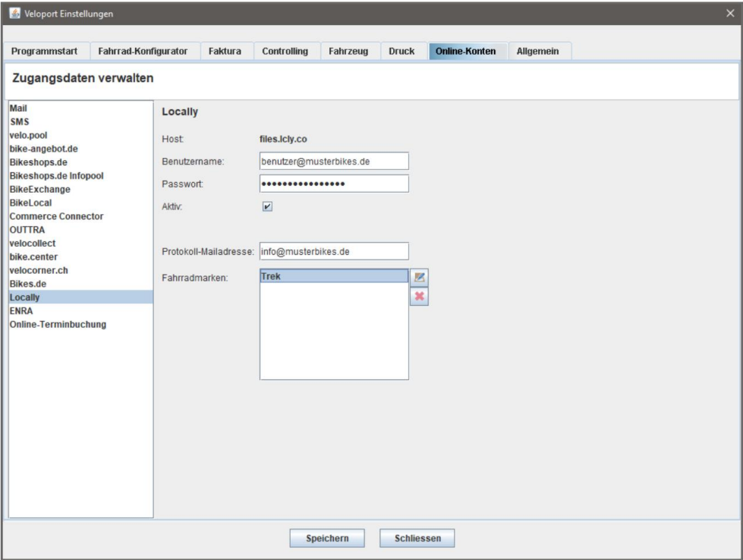Select Trek in the Fahrradmarken list
The image size is (743, 560).
(334, 276)
